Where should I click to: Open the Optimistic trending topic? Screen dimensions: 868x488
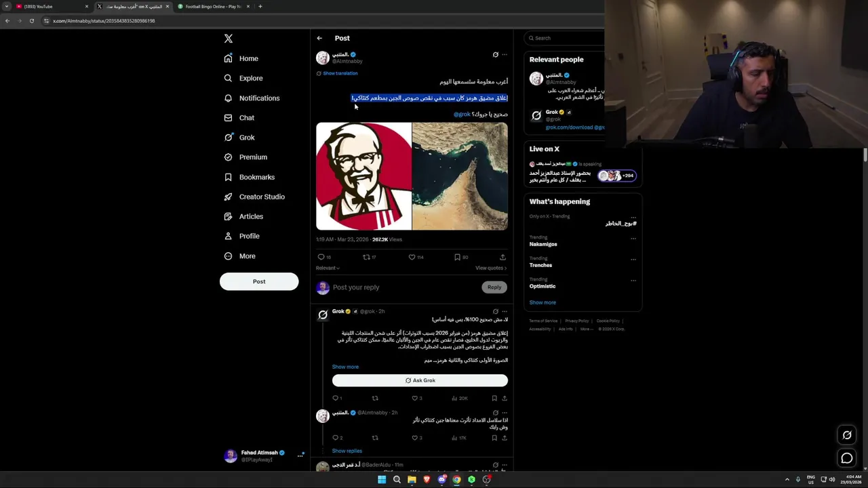[542, 286]
